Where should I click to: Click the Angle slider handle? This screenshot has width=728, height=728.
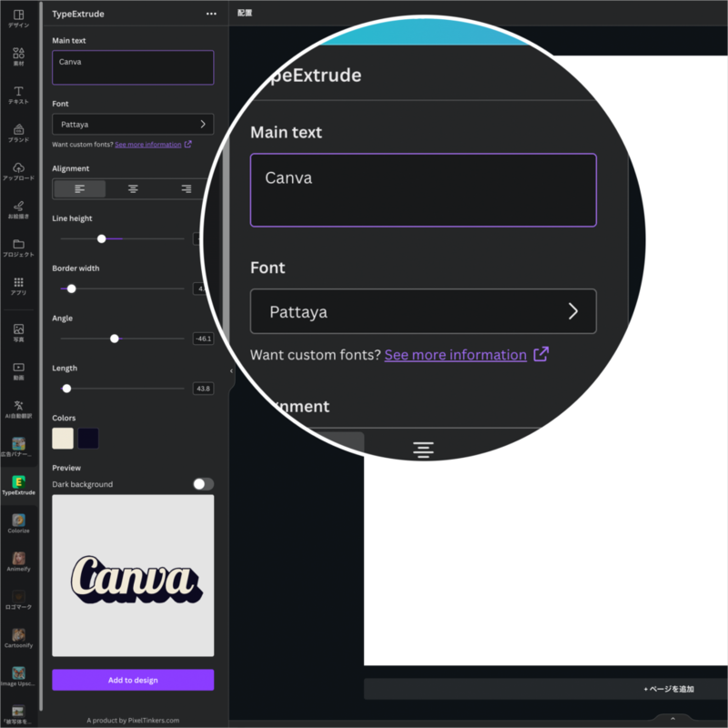coord(115,339)
